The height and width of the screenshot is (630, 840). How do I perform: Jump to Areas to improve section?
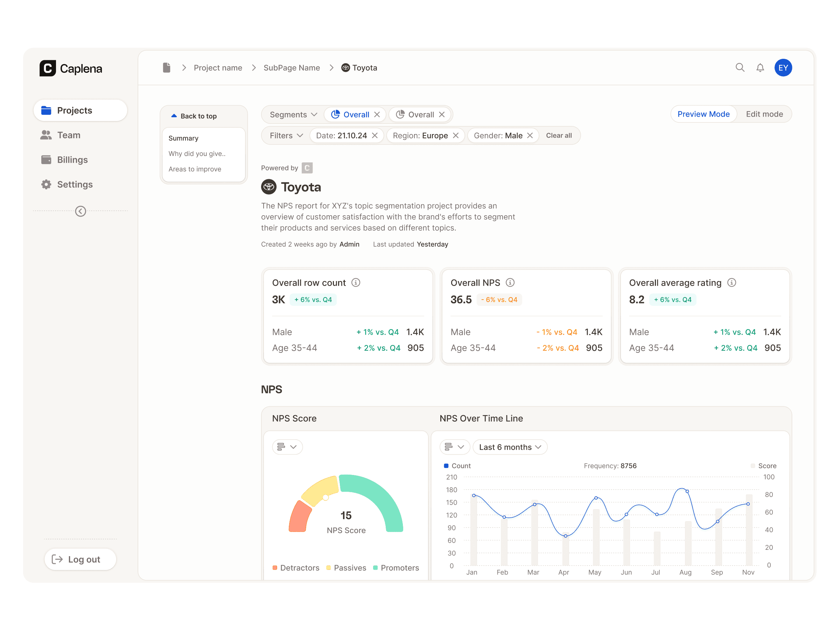(x=195, y=169)
